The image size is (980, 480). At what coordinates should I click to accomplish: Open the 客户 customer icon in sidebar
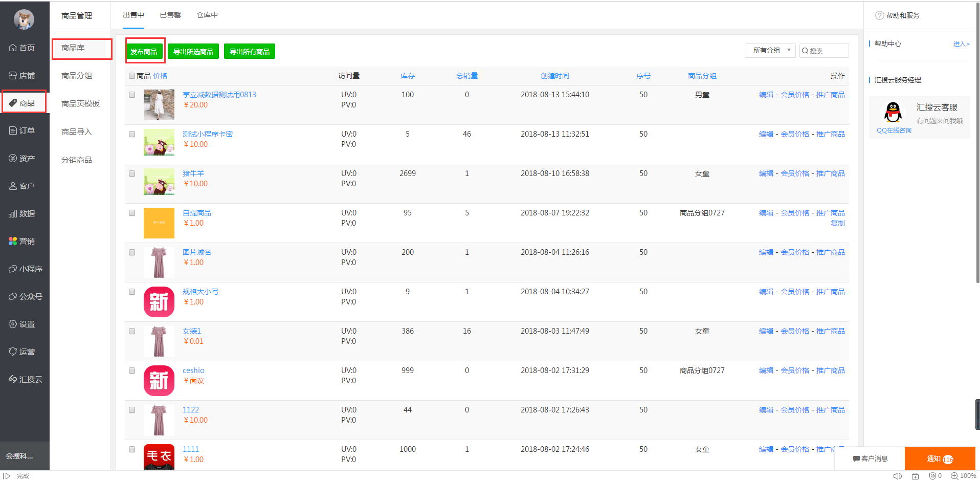point(13,186)
